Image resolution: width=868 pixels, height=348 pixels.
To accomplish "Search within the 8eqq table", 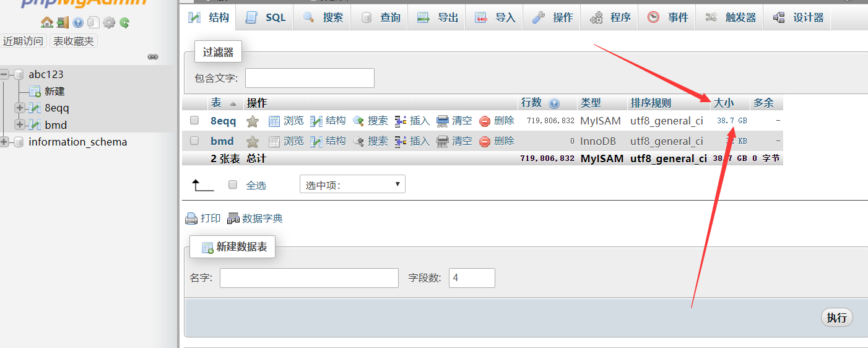I will 370,121.
